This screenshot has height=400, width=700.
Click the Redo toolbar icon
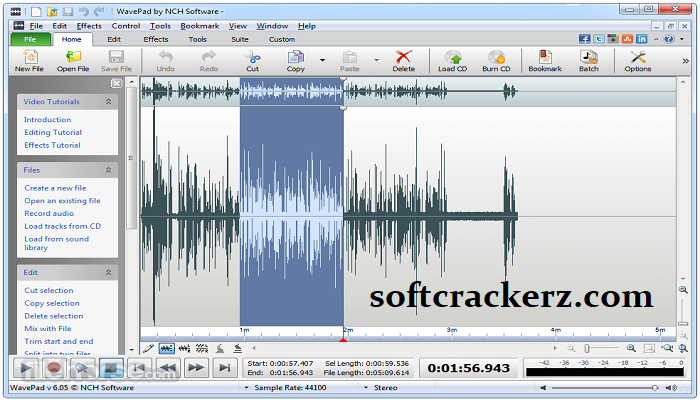(x=209, y=61)
